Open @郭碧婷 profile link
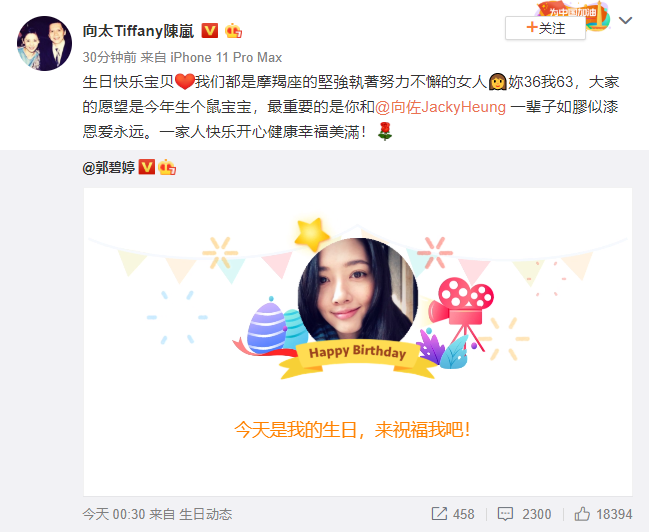 109,167
